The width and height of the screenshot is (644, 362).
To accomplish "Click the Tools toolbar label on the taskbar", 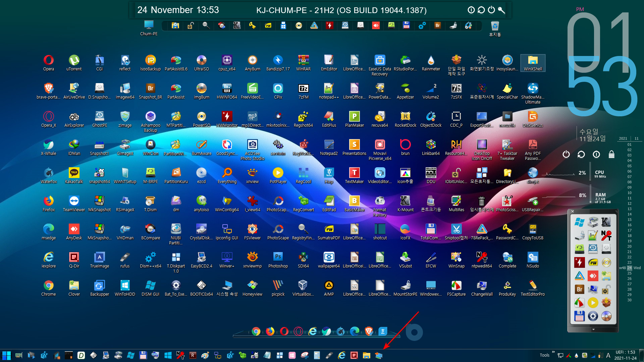I will pos(545,355).
